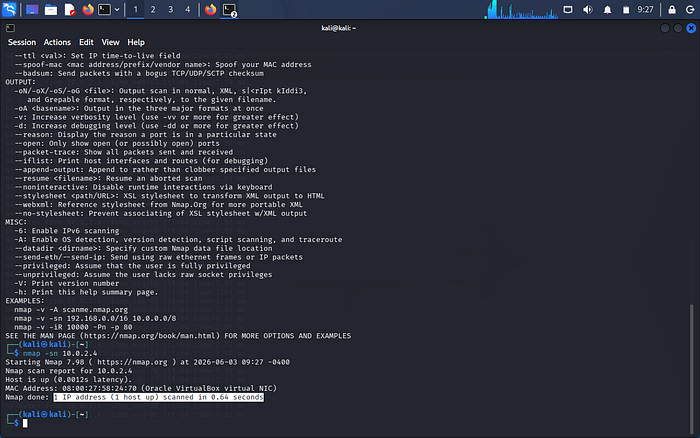
Task: Expand the terminal launcher dropdown arrow
Action: [117, 9]
